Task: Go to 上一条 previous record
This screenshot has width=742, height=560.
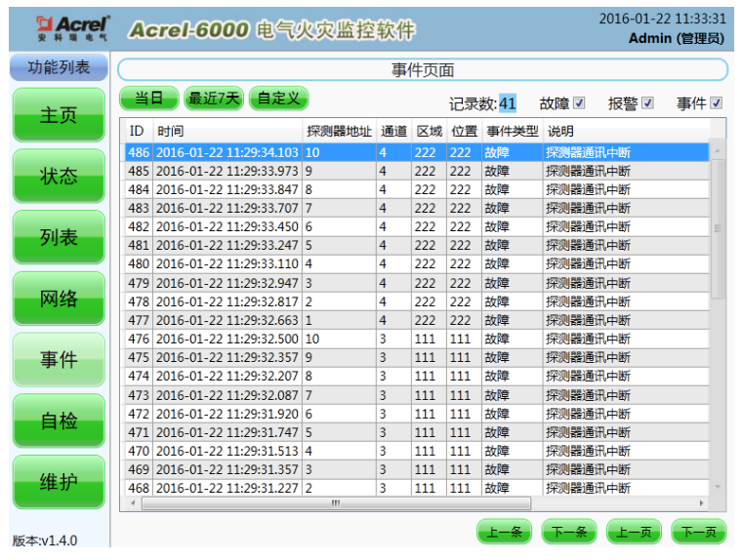Action: click(x=504, y=532)
